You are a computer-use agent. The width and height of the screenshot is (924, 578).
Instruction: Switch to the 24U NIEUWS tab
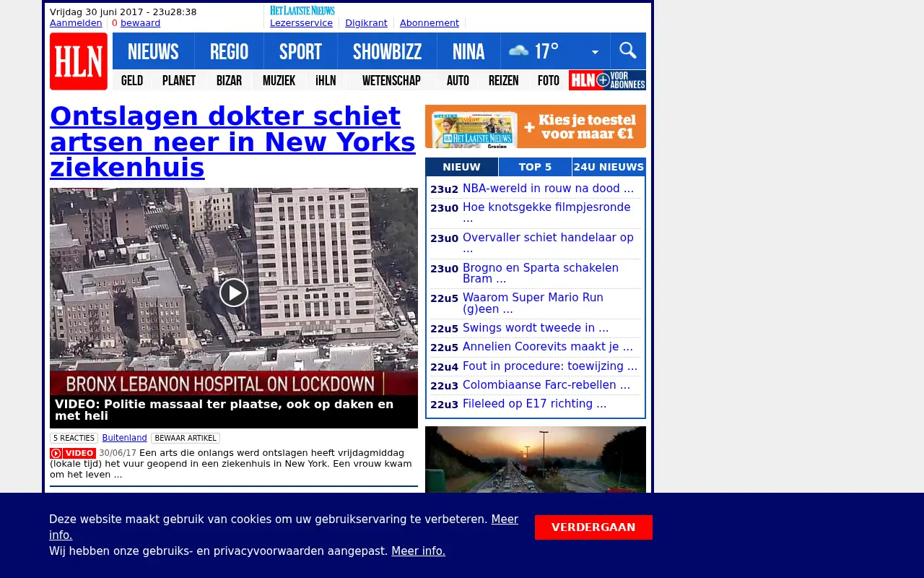point(609,167)
